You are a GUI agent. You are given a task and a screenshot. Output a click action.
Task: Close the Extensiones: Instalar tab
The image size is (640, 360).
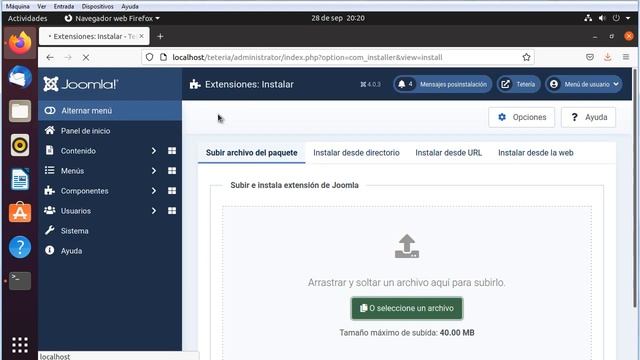click(141, 36)
